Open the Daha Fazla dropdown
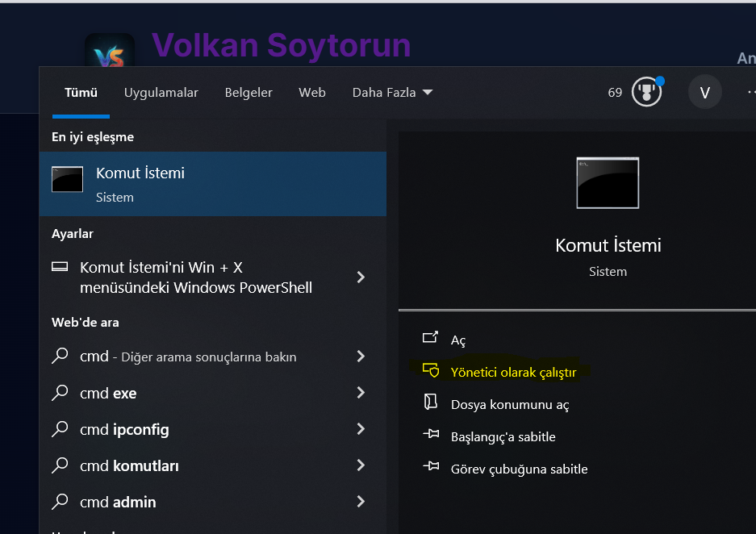 coord(393,92)
